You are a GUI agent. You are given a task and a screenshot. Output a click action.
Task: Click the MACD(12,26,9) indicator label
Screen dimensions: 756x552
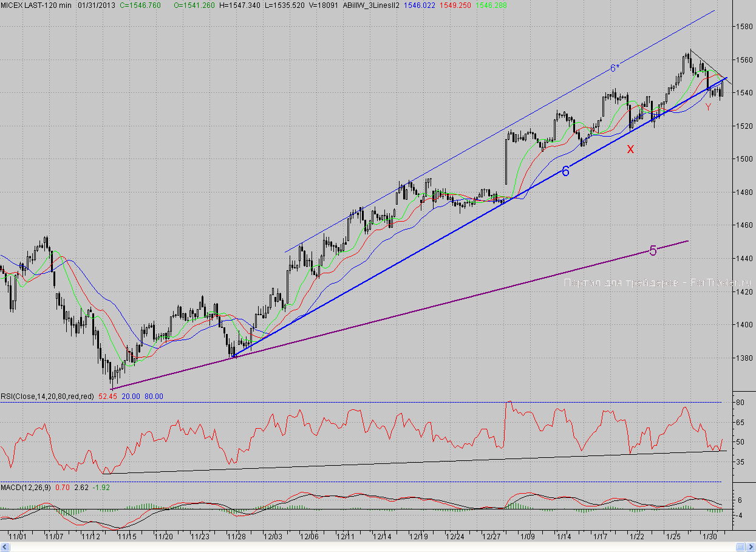(26, 487)
